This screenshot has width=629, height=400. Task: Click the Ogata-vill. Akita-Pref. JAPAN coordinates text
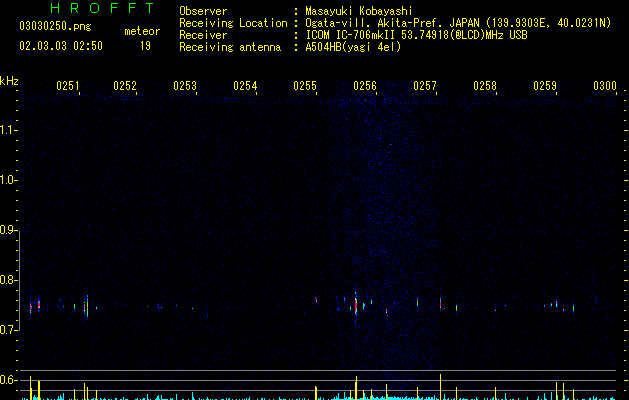click(458, 23)
